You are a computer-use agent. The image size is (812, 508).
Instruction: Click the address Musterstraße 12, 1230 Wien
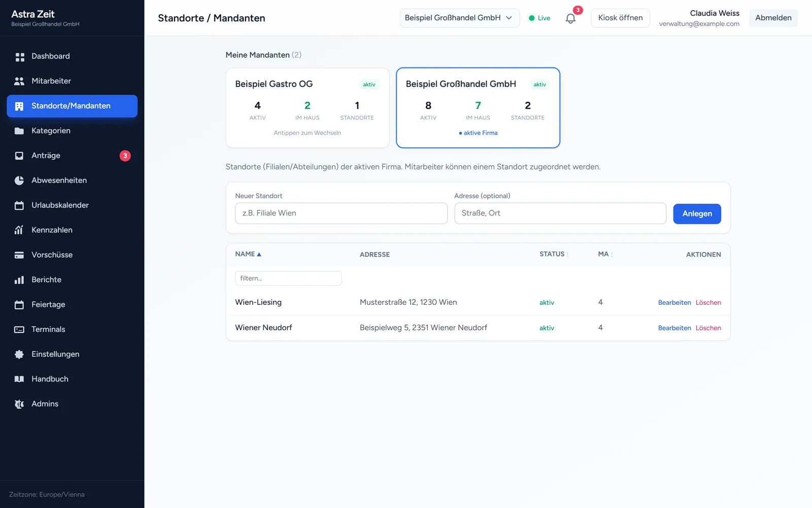coord(409,302)
